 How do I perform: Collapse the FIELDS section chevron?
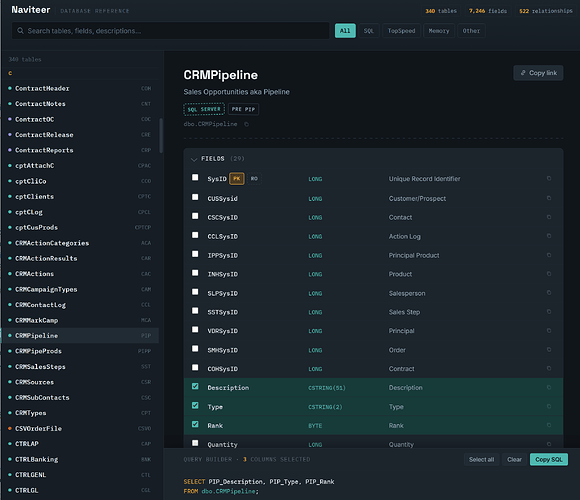[x=193, y=159]
